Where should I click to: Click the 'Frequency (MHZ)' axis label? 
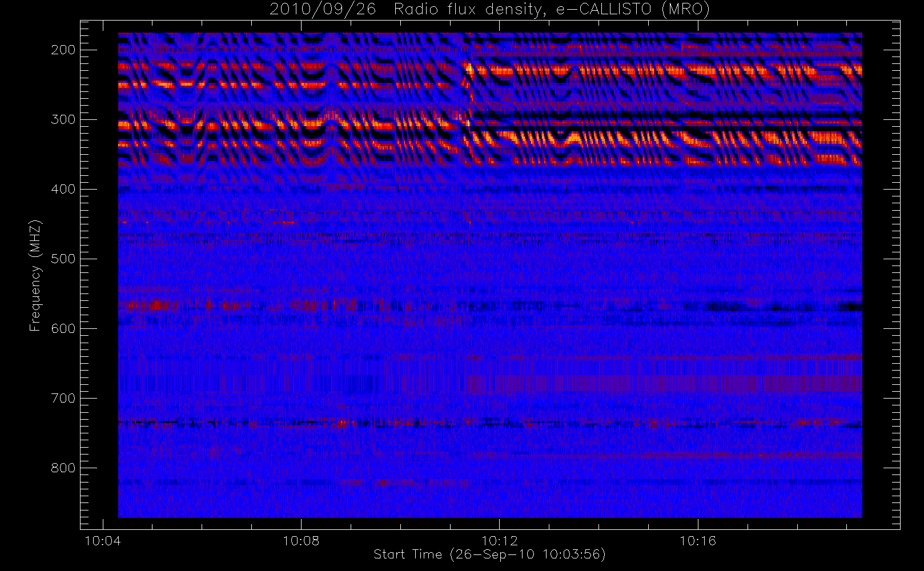[x=35, y=275]
